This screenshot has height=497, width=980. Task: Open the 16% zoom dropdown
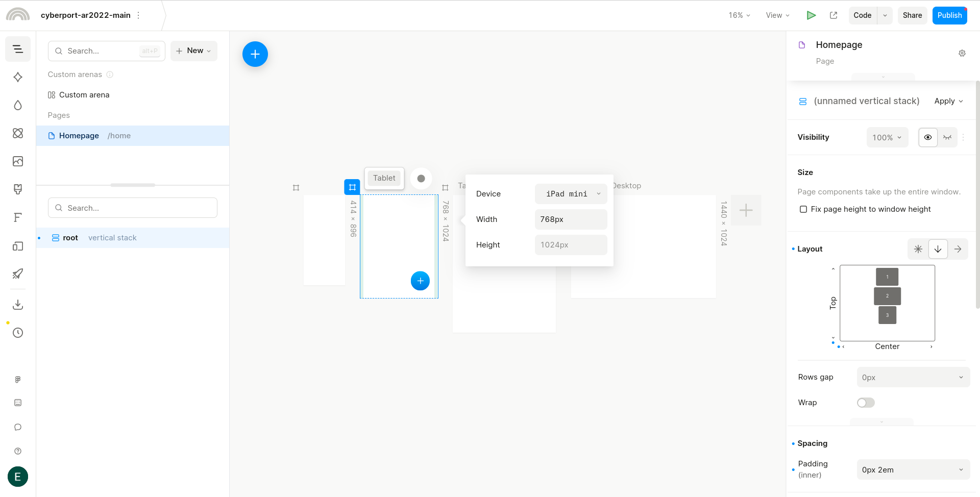click(x=739, y=15)
